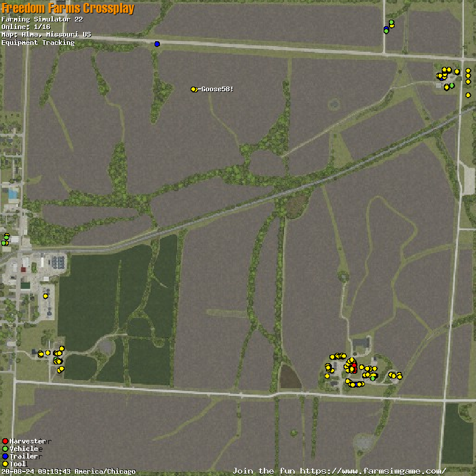This screenshot has height=476, width=476.
Task: Select the lone yellow tool marker in town lot
Action: click(x=45, y=296)
